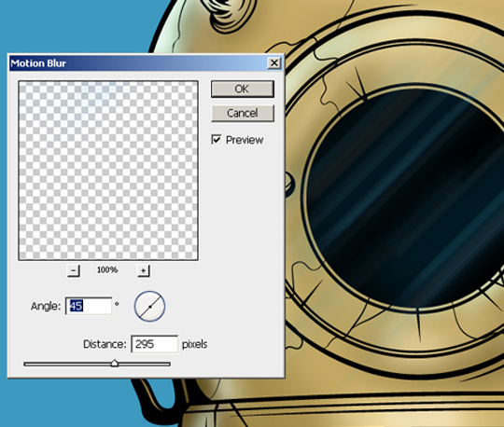Click the Distance label
The width and height of the screenshot is (504, 427).
point(105,344)
